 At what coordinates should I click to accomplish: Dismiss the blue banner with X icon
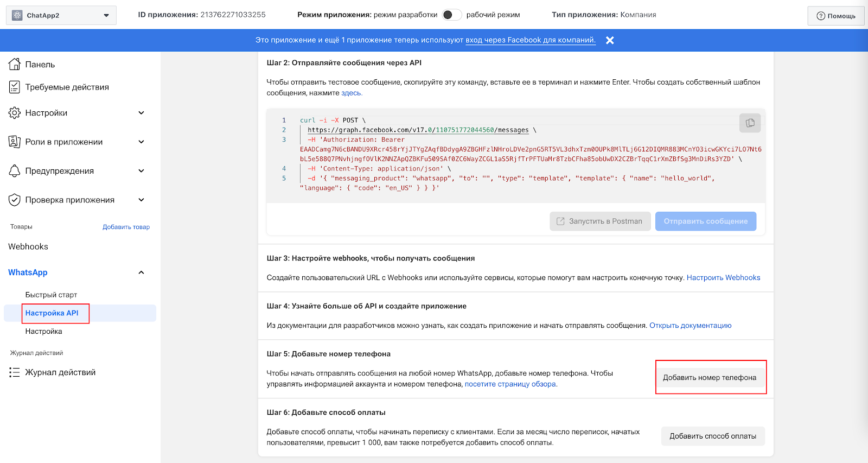click(610, 40)
